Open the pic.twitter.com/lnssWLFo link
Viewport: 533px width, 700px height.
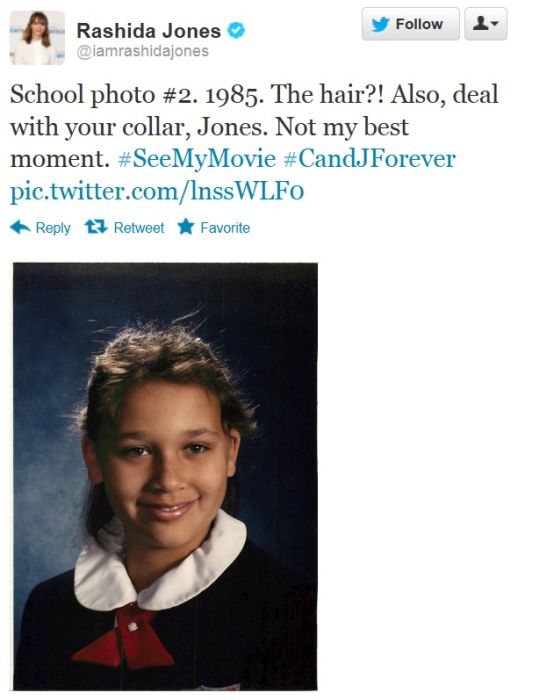[x=157, y=191]
